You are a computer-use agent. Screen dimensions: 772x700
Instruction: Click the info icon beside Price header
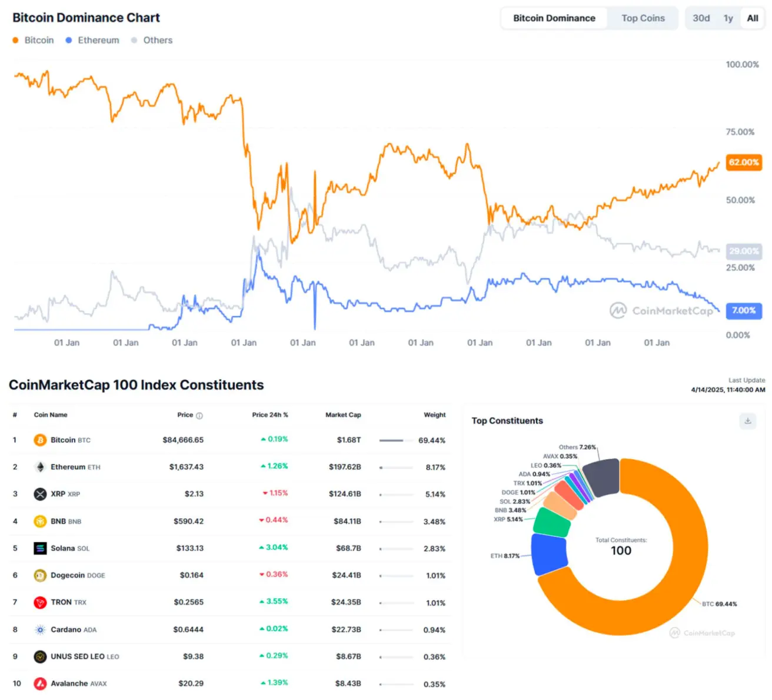pyautogui.click(x=199, y=416)
